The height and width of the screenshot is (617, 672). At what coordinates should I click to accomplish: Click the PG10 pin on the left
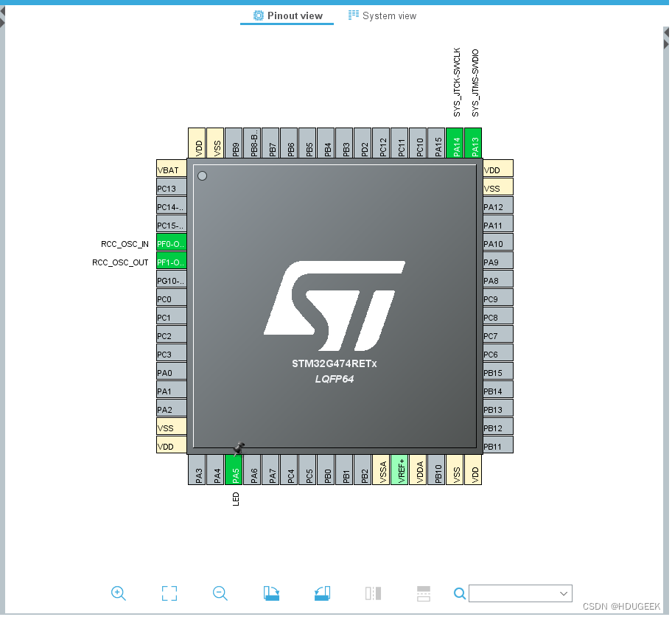point(172,281)
